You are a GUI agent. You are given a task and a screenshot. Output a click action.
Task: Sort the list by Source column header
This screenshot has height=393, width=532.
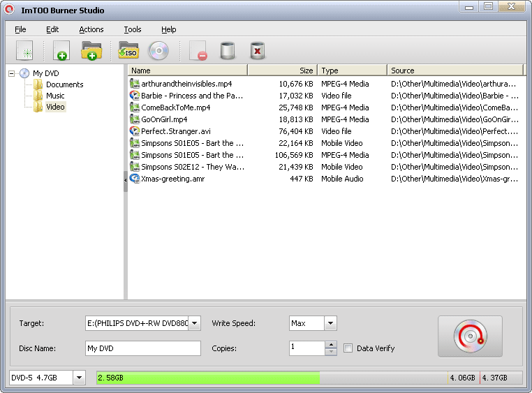click(x=455, y=71)
